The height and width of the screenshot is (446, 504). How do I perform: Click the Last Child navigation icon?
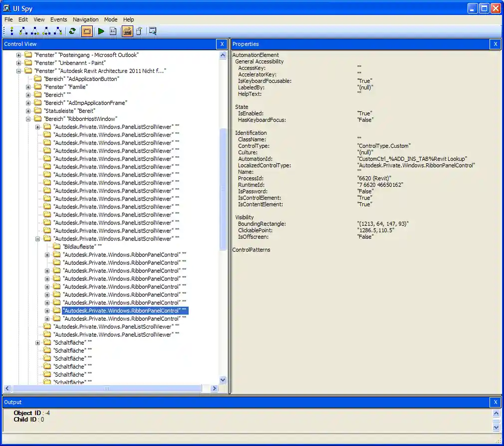(x=58, y=31)
